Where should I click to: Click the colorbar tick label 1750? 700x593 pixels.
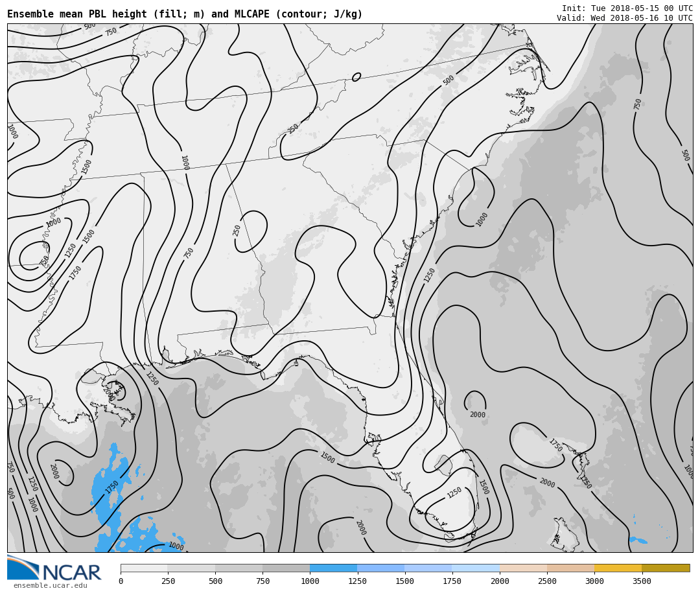click(452, 581)
